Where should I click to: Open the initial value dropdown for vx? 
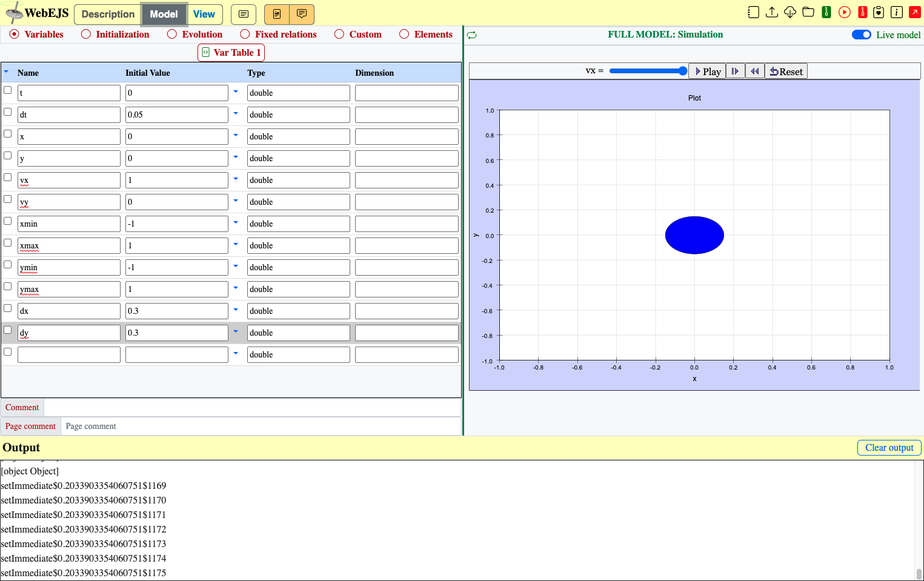point(236,179)
